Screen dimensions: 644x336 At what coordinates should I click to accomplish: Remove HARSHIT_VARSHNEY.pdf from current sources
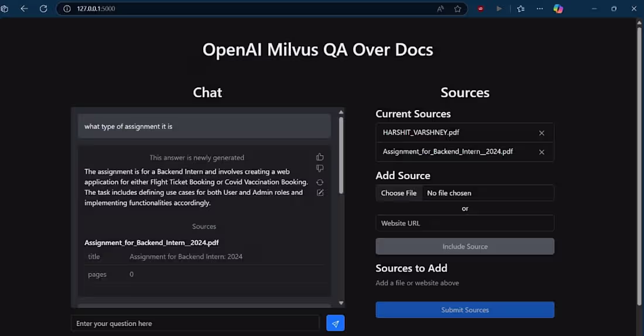542,133
